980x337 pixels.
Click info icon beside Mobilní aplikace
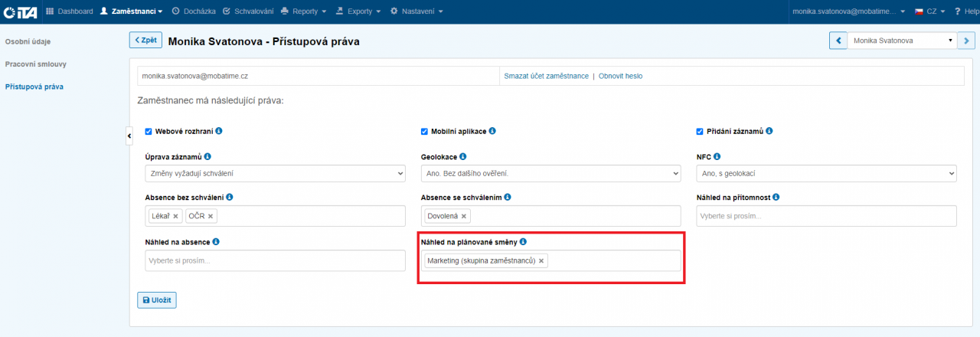[492, 131]
